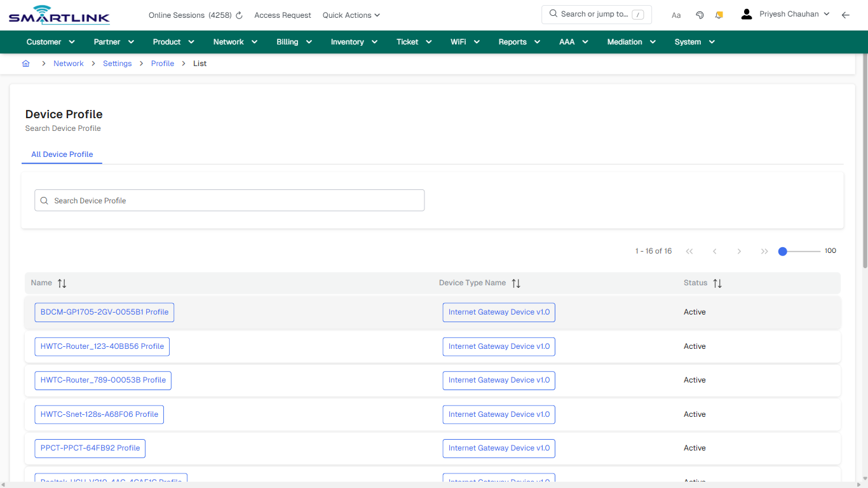Open the Quick Actions dropdown
The image size is (868, 488).
(x=351, y=15)
